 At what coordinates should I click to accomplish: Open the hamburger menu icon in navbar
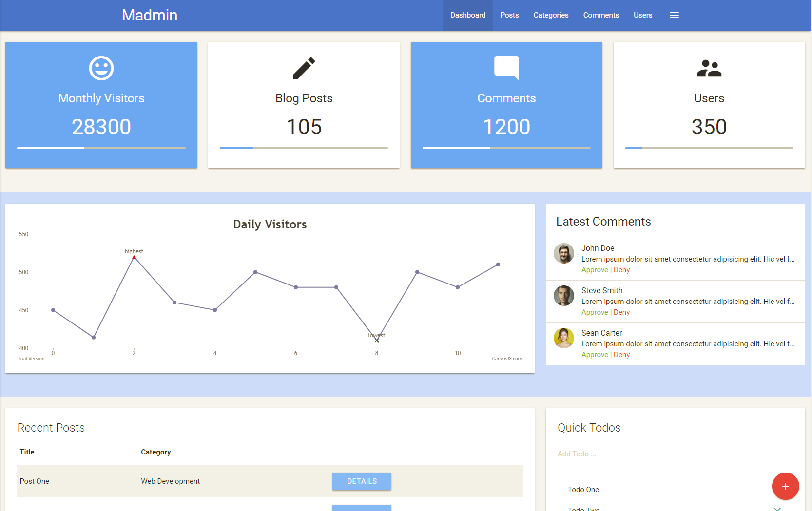(x=674, y=15)
